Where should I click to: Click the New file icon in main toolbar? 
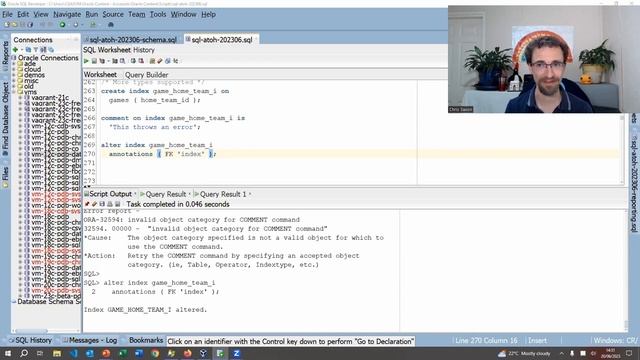pyautogui.click(x=7, y=25)
